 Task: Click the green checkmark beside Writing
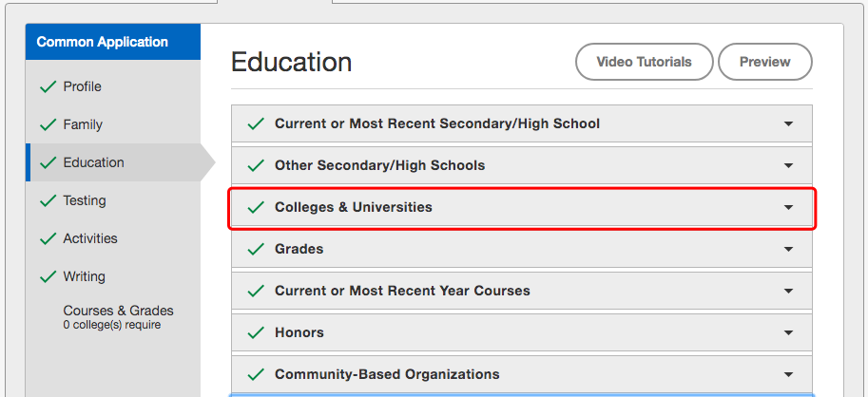click(48, 276)
